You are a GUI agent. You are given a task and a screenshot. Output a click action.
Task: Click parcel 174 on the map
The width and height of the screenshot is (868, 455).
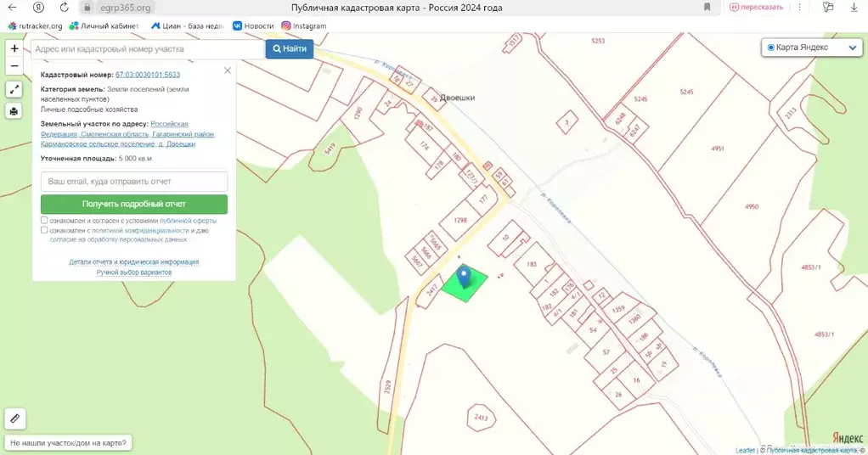click(424, 146)
